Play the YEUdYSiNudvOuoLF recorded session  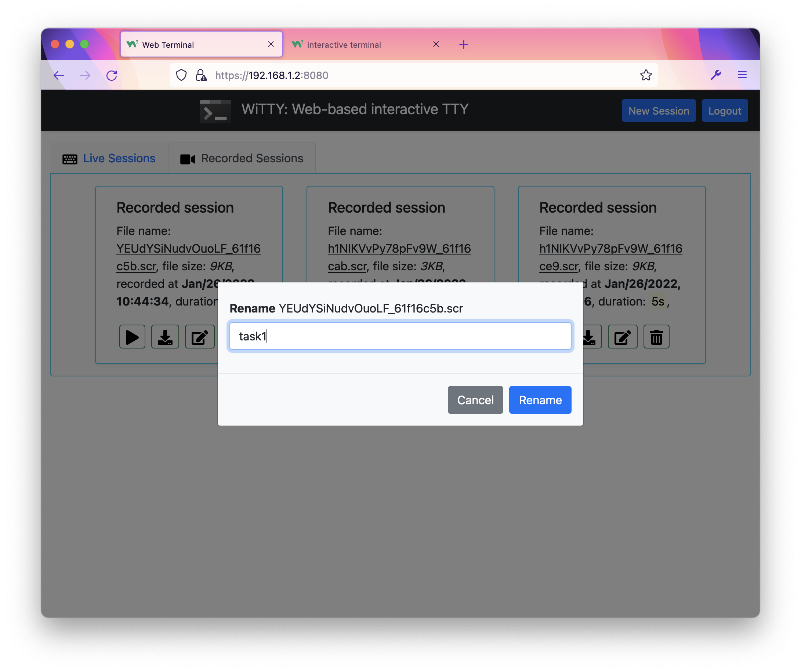click(x=132, y=337)
